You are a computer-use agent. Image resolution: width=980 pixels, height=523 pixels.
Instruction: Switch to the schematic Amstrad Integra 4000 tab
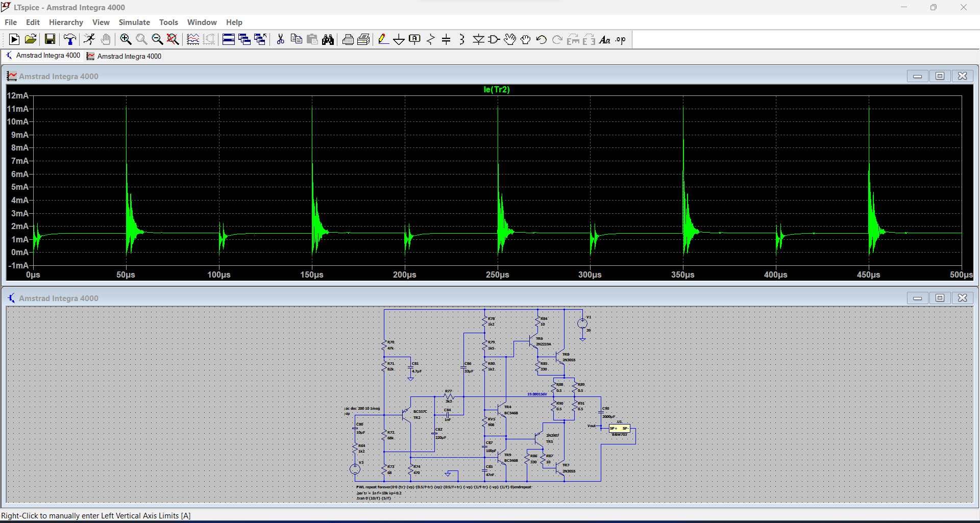43,56
